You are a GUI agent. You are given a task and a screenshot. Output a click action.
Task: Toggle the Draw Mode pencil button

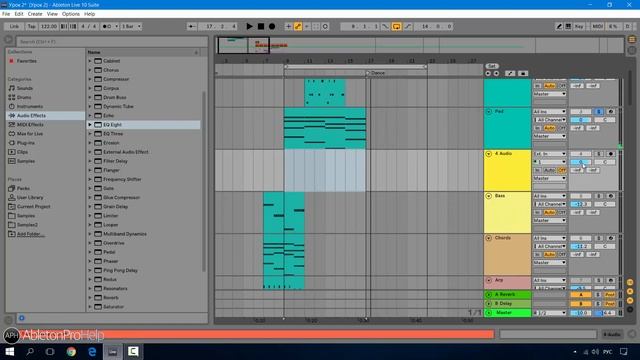point(559,27)
